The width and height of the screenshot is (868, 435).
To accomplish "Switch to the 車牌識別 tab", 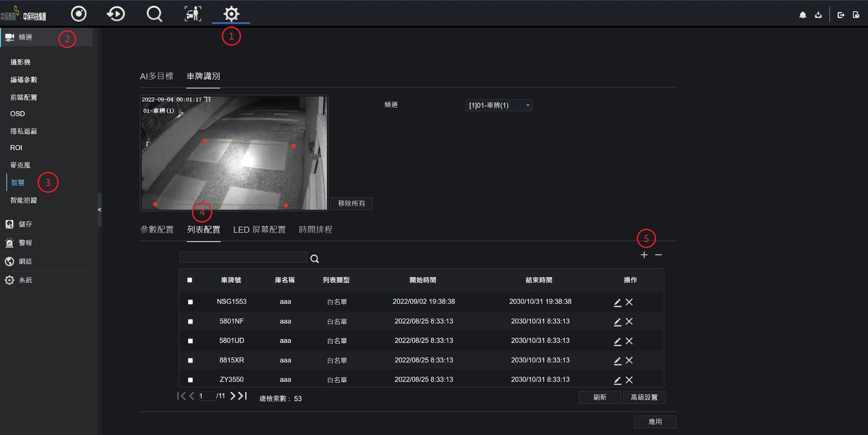I will point(203,76).
